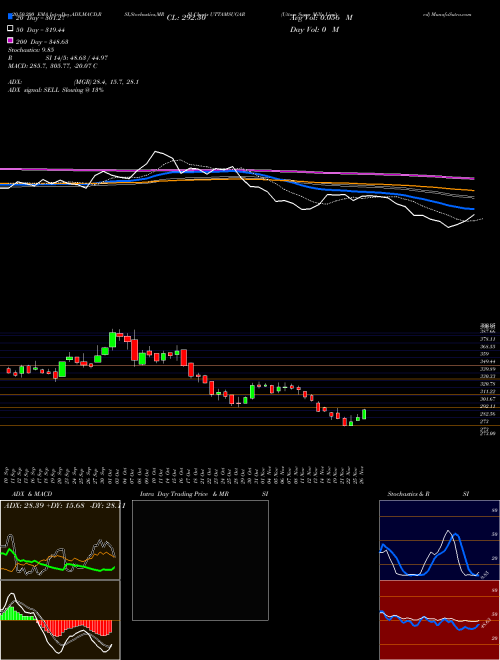The height and width of the screenshot is (660, 500).
Task: Click the 349.44 price axis label
Action: pos(490,362)
